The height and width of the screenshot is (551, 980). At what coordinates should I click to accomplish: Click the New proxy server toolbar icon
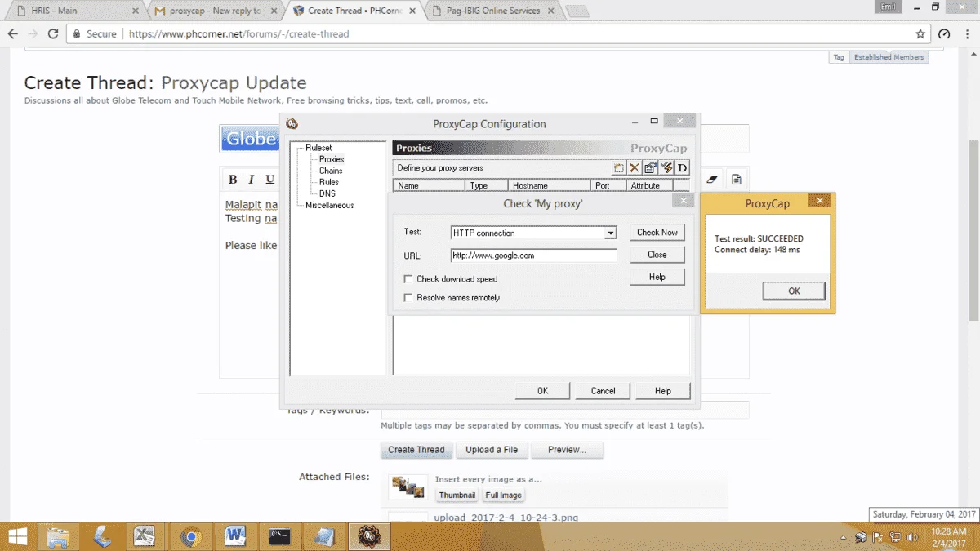[619, 168]
